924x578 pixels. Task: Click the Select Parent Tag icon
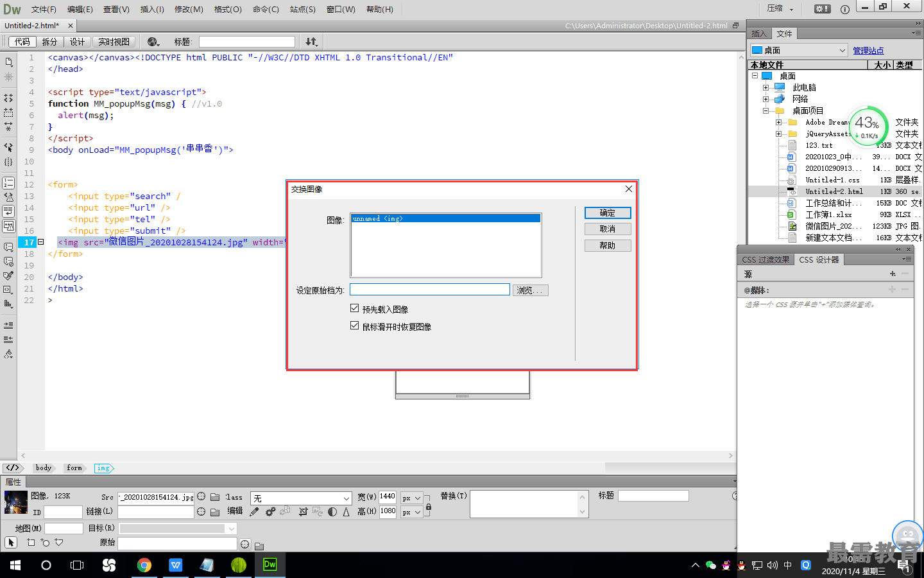tap(8, 147)
